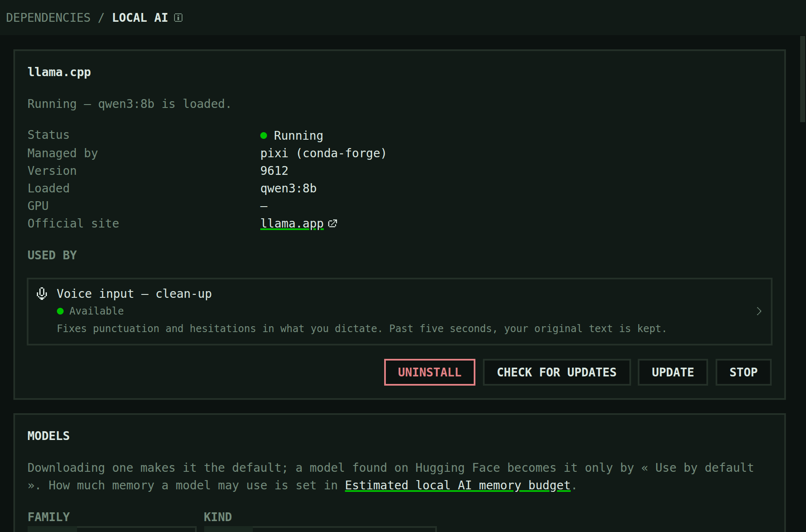Click the GPU row label
806x532 pixels.
point(38,206)
